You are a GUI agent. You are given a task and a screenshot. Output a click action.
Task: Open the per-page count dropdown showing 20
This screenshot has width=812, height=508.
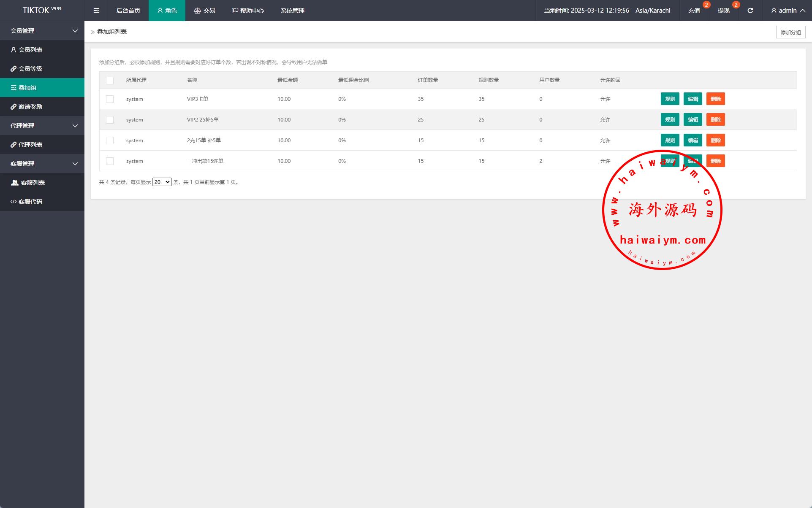tap(162, 182)
